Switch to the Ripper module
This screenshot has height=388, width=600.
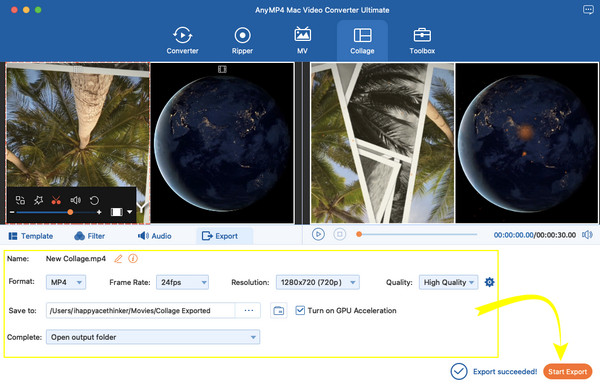coord(242,40)
